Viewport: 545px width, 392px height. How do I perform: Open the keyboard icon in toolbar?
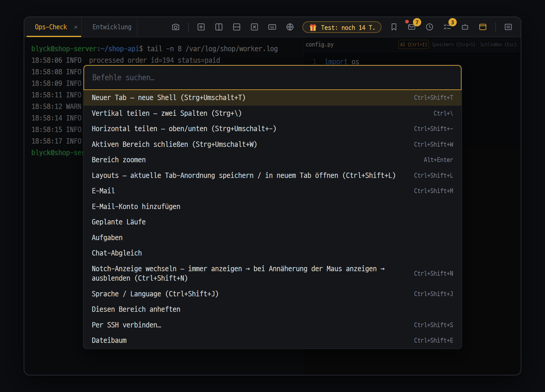coord(272,27)
